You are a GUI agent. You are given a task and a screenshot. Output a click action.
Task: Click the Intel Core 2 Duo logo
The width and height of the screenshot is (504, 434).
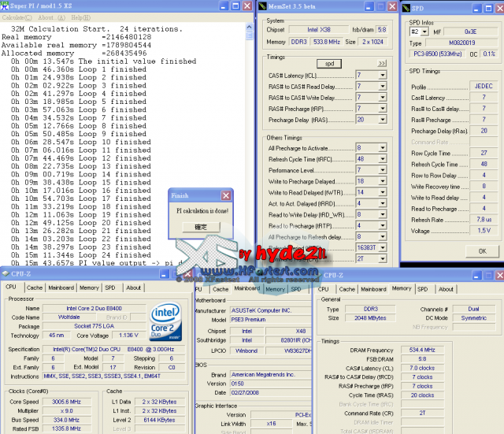coord(166,321)
